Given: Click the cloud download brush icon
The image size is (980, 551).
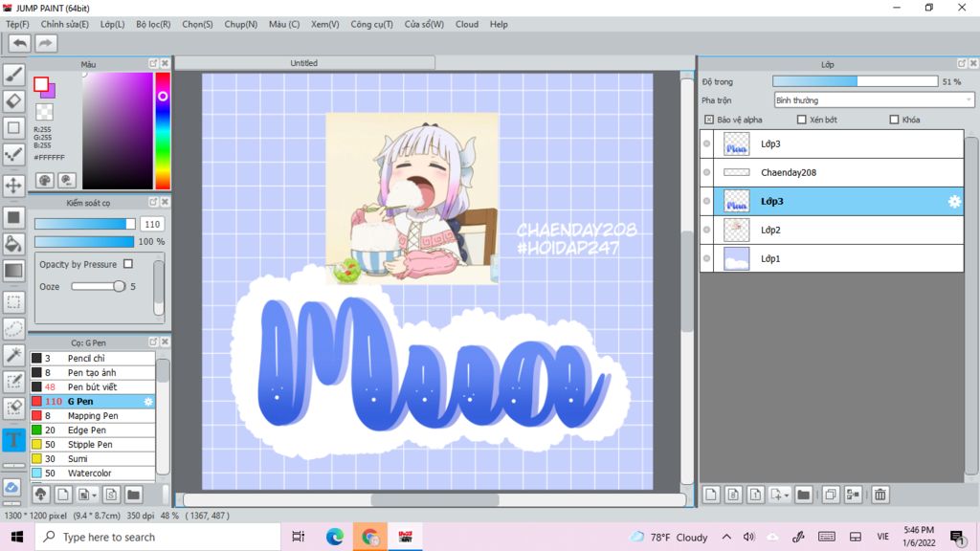Looking at the screenshot, I should 40,495.
